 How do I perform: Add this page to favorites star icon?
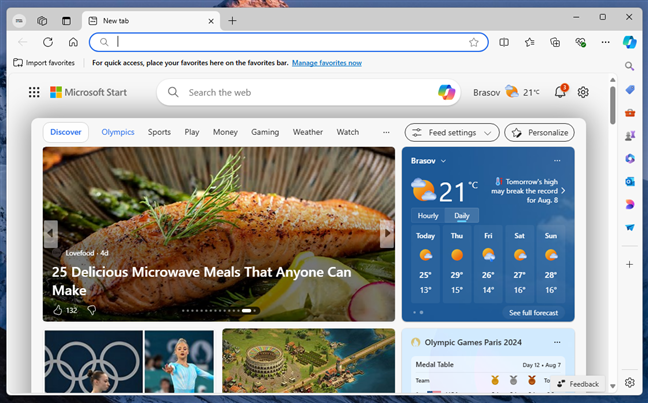pos(474,42)
